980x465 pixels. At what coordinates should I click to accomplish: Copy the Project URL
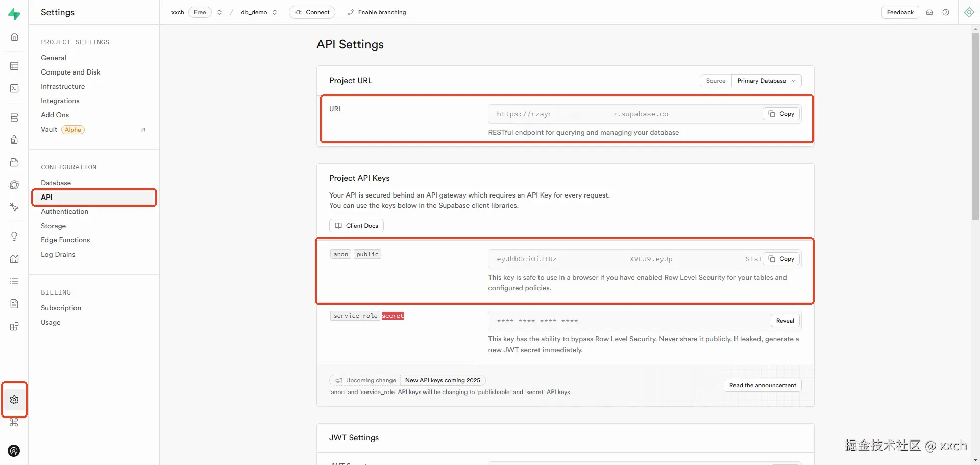781,114
